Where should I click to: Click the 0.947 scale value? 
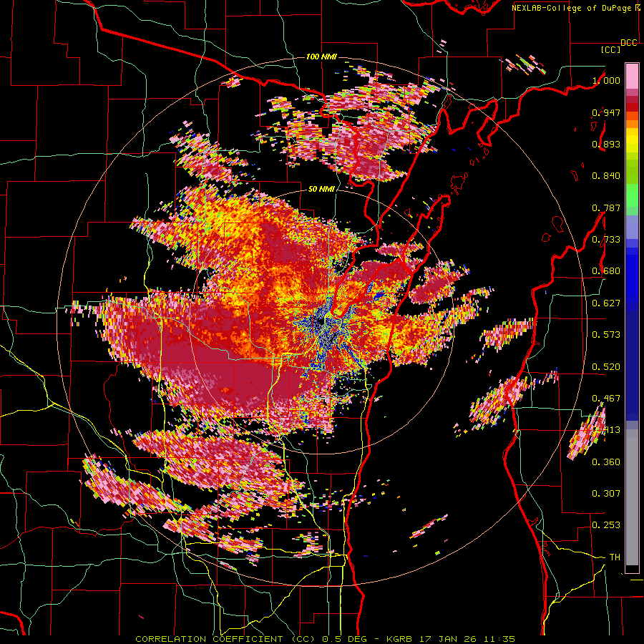(606, 112)
